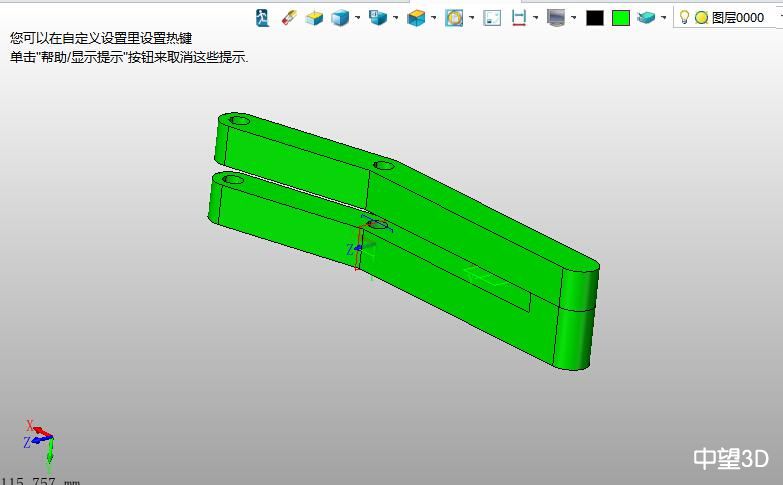Click the yellow-top box display icon
This screenshot has height=485, width=783.
314,17
